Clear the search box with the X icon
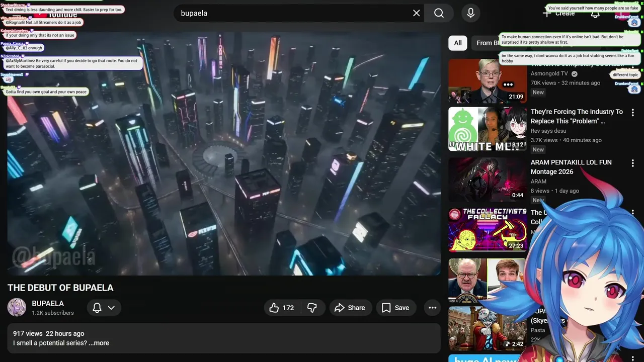The height and width of the screenshot is (362, 644). click(416, 13)
